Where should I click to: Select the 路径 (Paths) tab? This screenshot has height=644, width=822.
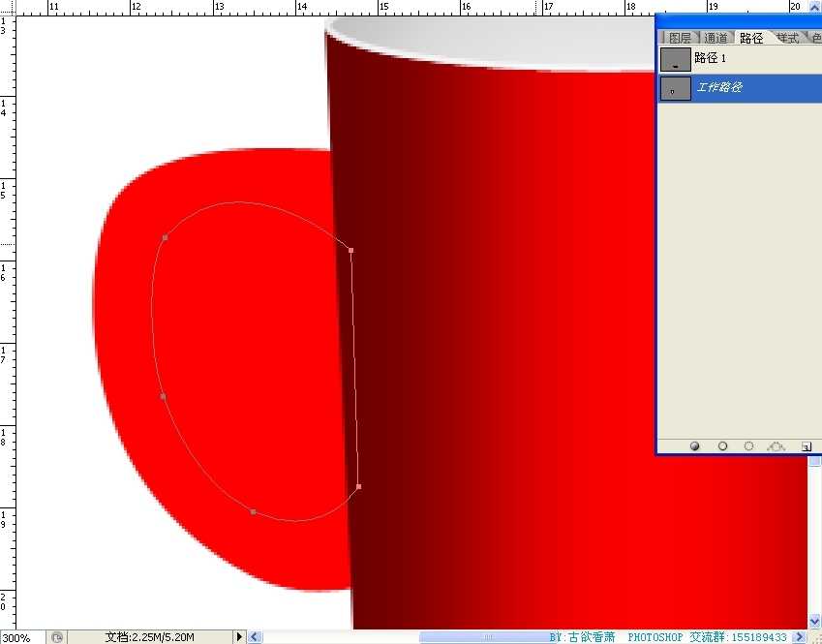[x=751, y=38]
